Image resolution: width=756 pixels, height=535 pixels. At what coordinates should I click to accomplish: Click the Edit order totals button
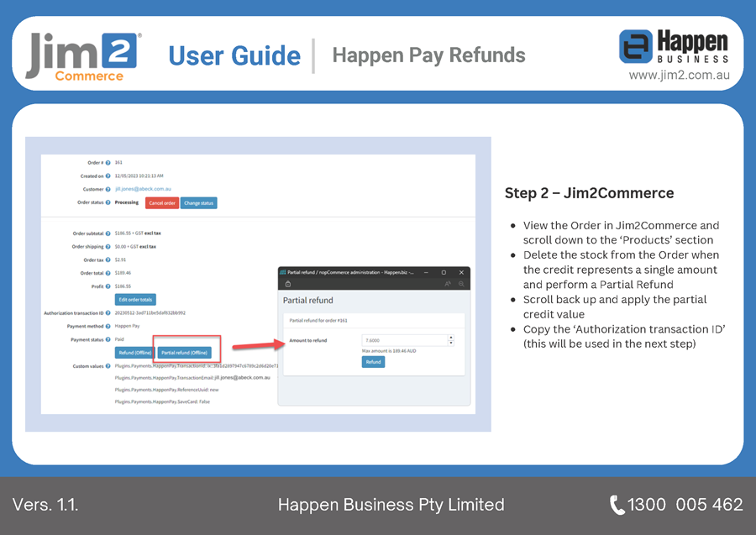[x=135, y=300]
